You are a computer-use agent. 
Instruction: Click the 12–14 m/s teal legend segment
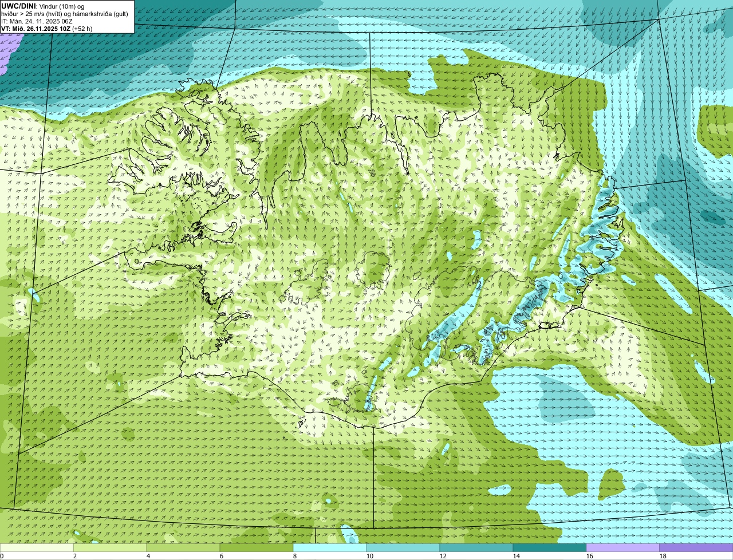pyautogui.click(x=476, y=548)
